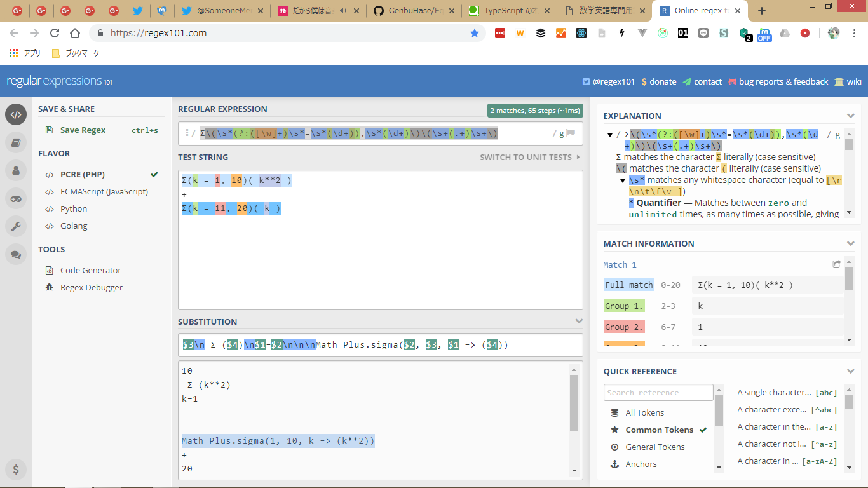
Task: Click the user account sidebar icon
Action: click(16, 170)
